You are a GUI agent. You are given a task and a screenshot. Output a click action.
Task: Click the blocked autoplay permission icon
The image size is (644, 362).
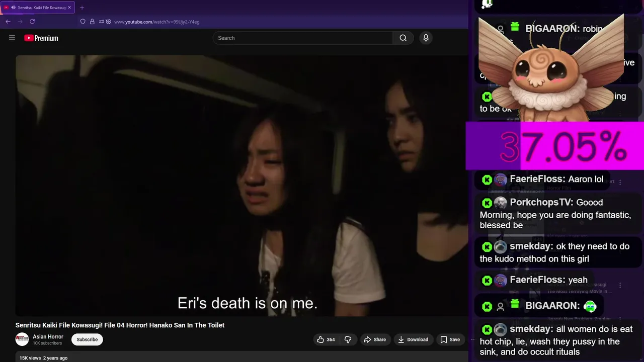pyautogui.click(x=108, y=22)
